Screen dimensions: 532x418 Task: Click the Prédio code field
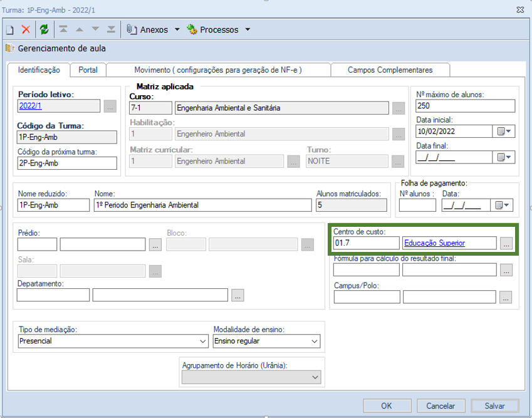[38, 244]
